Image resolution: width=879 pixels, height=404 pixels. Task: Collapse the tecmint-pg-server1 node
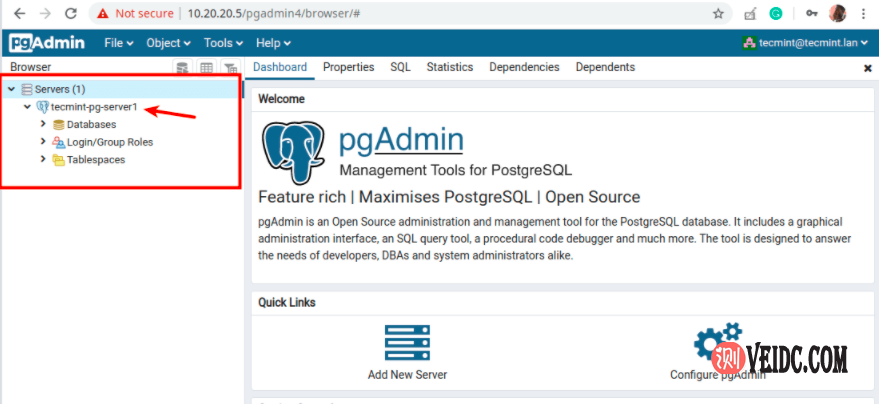point(27,107)
